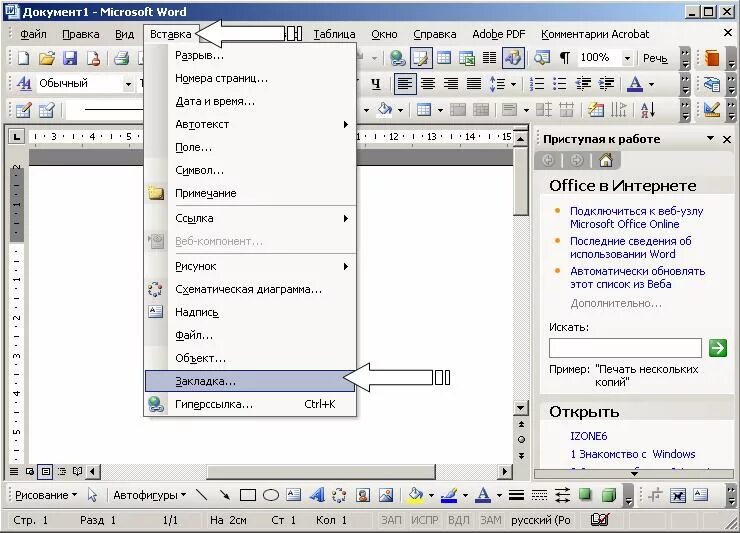Click the 3-D style icon
The image size is (740, 533).
(609, 495)
